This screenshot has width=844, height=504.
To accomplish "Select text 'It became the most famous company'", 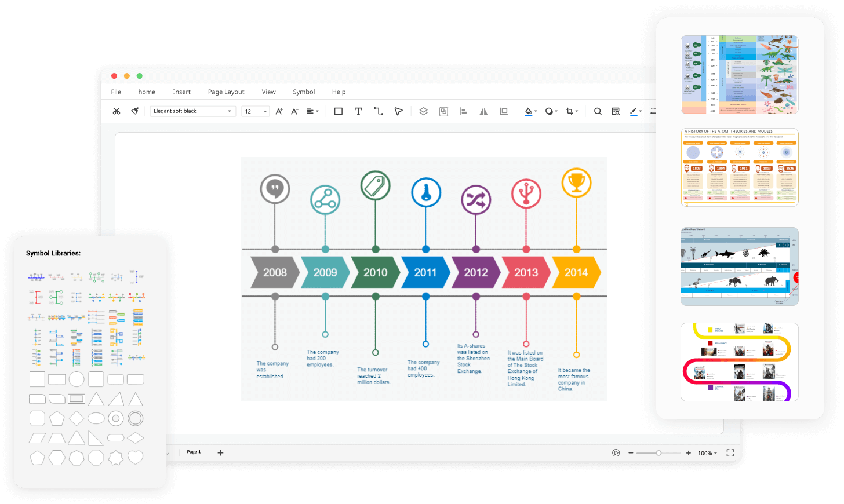I will tap(574, 377).
